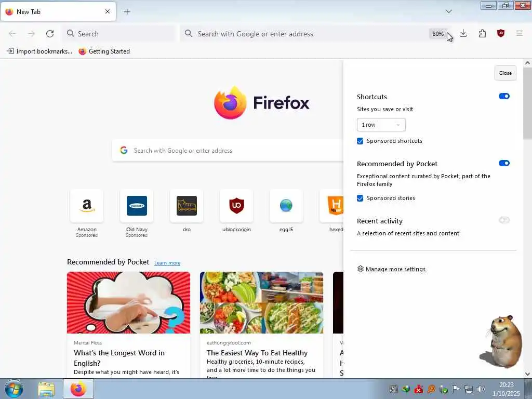Click the page's vertical scrollbar thumb
This screenshot has width=532, height=399.
click(527, 103)
